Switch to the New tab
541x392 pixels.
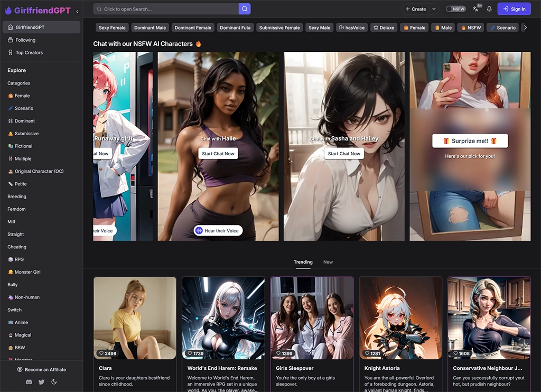(x=328, y=262)
